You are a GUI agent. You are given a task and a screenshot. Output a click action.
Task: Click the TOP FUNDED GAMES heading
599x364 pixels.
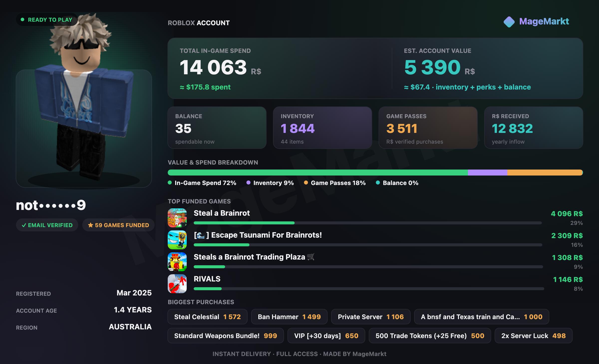pyautogui.click(x=199, y=201)
